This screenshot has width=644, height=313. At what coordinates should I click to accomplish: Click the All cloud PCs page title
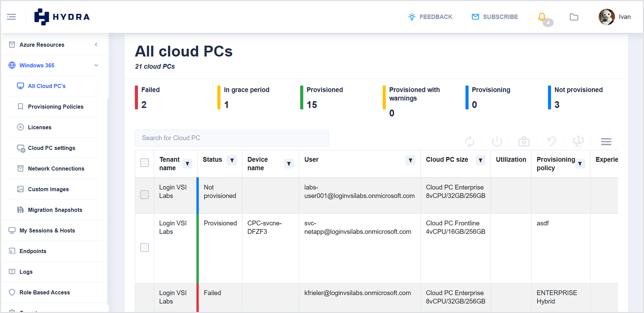pyautogui.click(x=184, y=51)
